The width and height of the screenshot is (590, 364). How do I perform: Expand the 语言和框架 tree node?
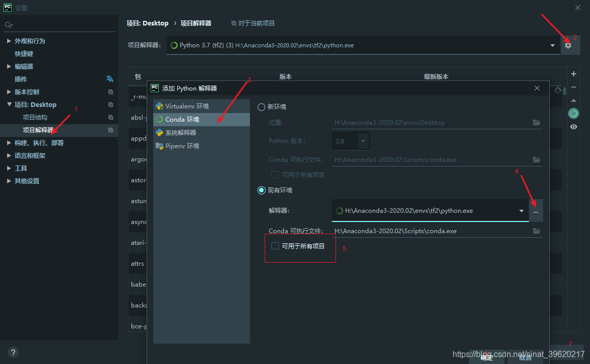point(9,155)
